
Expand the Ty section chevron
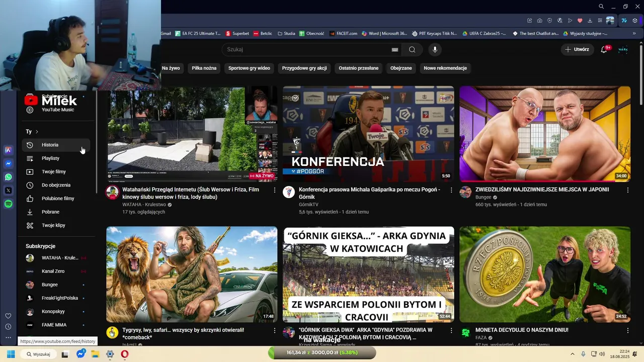click(37, 132)
